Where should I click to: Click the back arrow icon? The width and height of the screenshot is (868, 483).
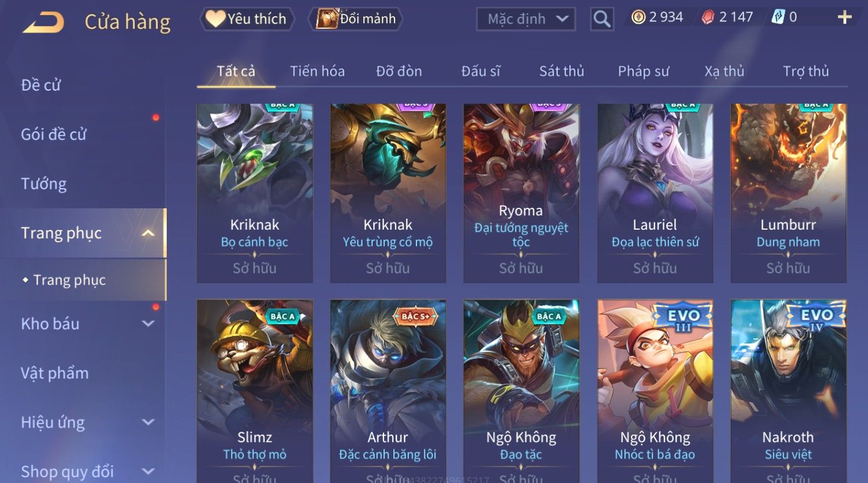point(43,23)
